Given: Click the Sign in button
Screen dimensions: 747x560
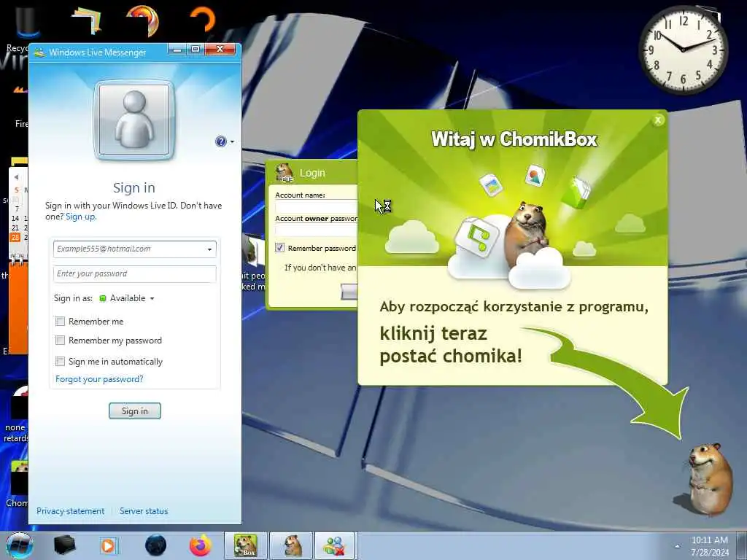Looking at the screenshot, I should pos(135,411).
